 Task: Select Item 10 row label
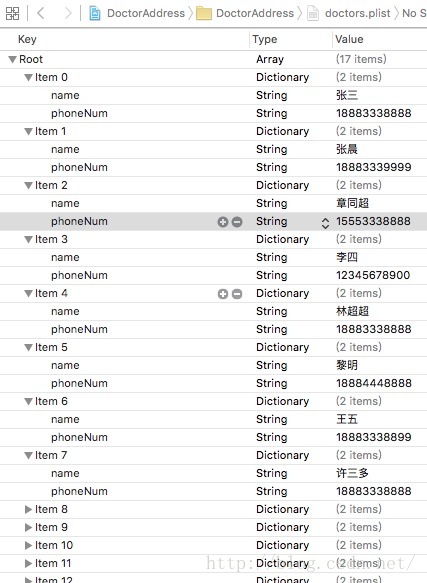coord(54,545)
